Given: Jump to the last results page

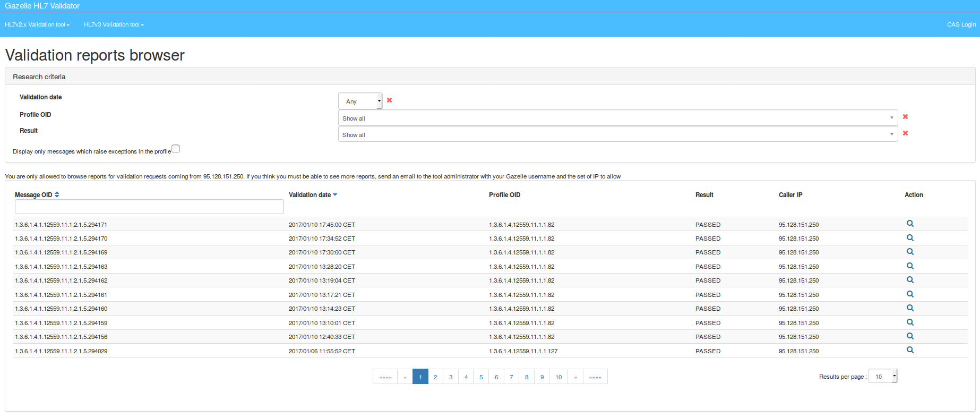Looking at the screenshot, I should (x=595, y=377).
